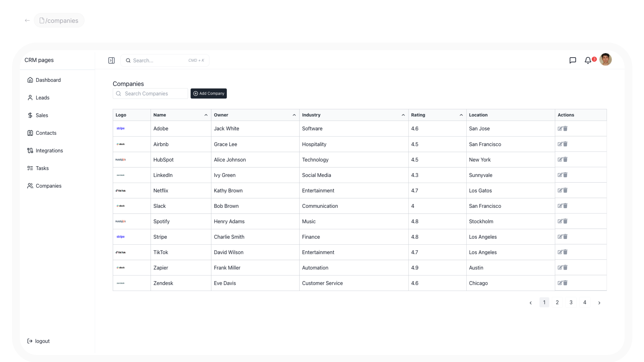Open Sales in sidebar
This screenshot has height=362, width=644.
pyautogui.click(x=38, y=115)
